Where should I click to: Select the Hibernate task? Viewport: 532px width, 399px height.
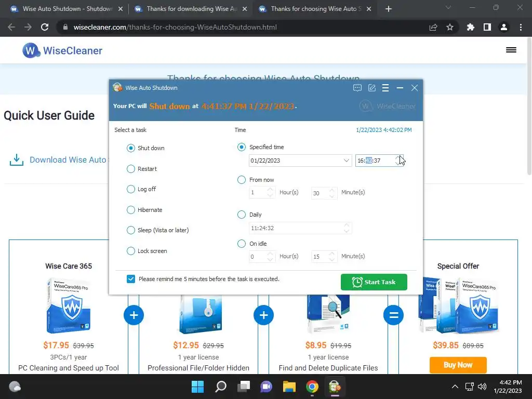point(131,210)
